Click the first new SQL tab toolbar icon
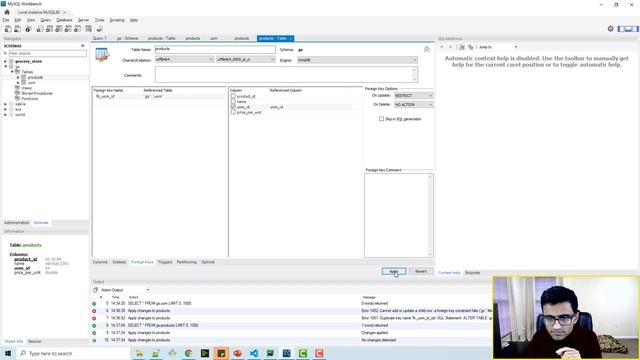 click(x=8, y=29)
